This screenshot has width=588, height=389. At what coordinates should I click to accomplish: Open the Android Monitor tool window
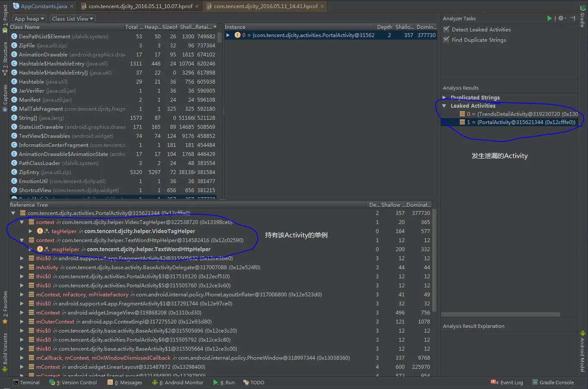point(178,383)
